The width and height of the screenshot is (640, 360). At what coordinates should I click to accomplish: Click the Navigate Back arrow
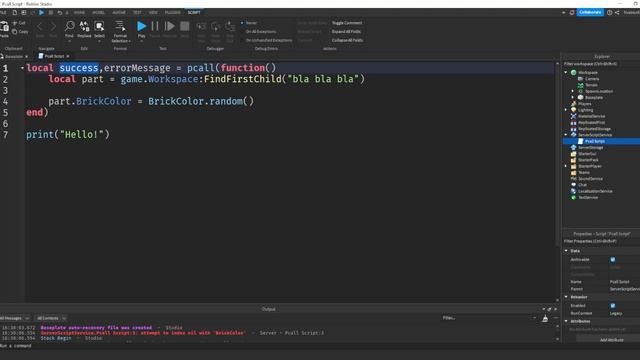pyautogui.click(x=40, y=27)
